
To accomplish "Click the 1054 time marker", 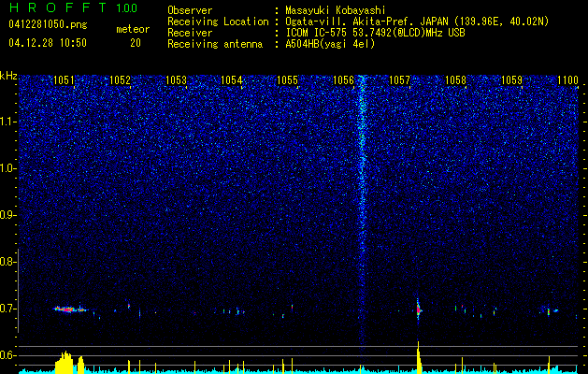I will click(232, 80).
